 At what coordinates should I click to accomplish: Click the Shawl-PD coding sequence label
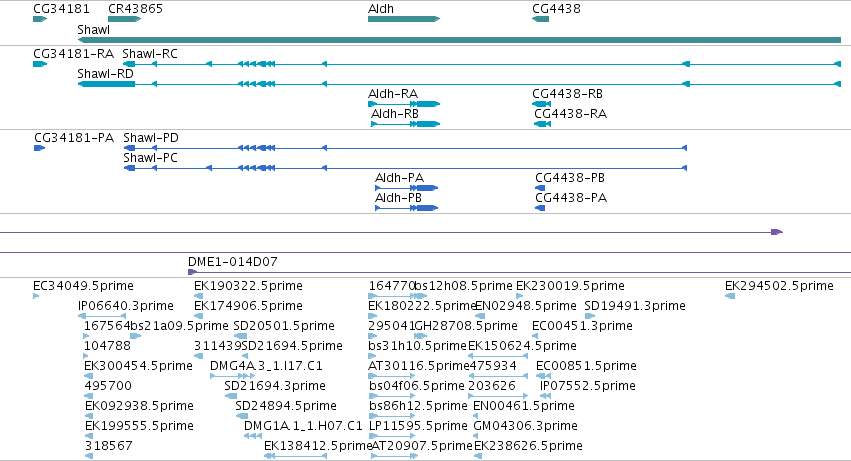[x=151, y=138]
